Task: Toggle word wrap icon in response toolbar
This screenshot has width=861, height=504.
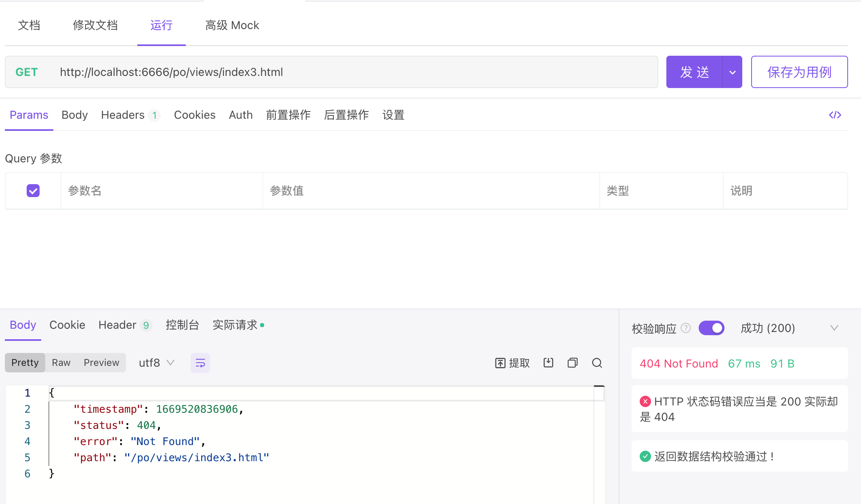Action: tap(200, 363)
